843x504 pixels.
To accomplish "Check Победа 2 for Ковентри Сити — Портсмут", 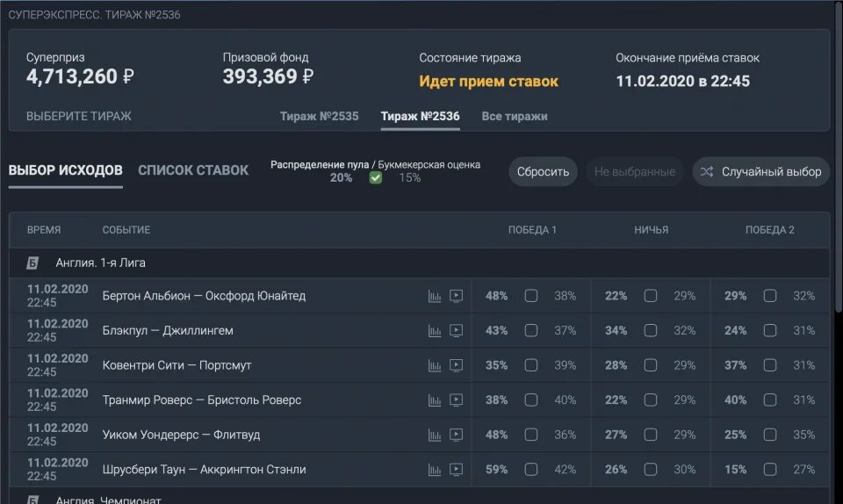I will [770, 365].
